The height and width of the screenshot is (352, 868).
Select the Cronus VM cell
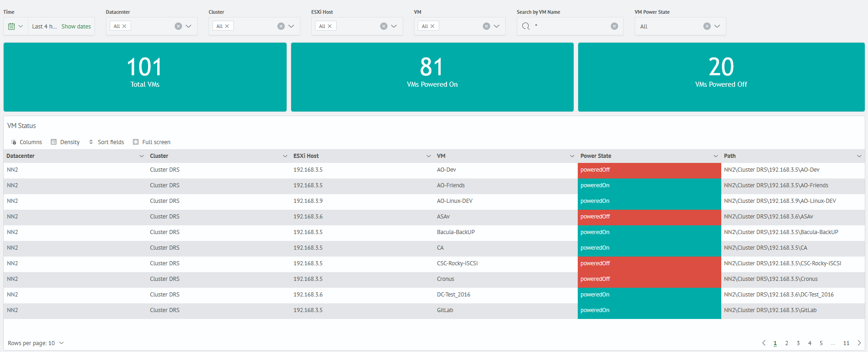[x=506, y=279]
